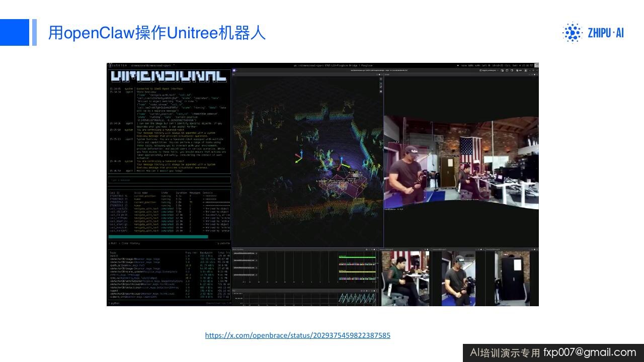644x362 pixels.
Task: Select the /path_active topic row
Action: pos(170,265)
